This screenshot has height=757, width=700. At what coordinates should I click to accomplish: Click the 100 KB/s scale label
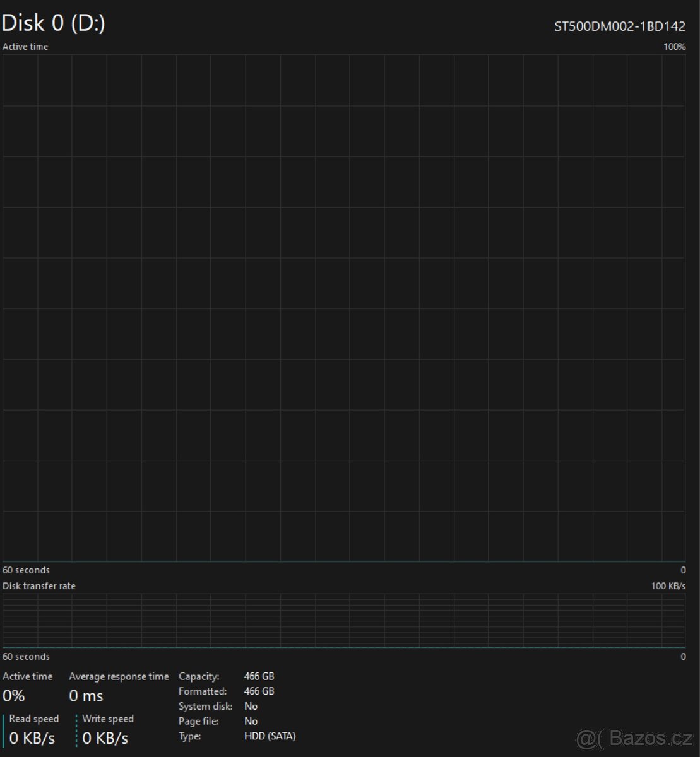[668, 586]
